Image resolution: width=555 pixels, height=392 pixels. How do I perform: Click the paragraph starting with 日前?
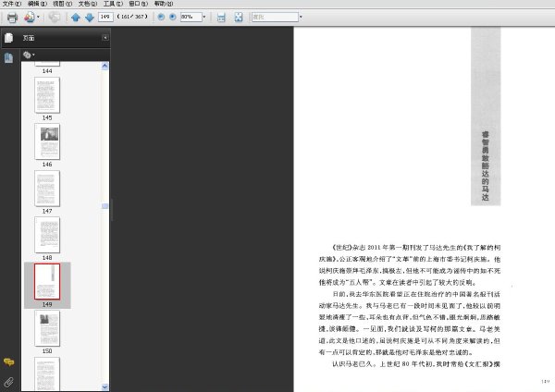click(410, 323)
